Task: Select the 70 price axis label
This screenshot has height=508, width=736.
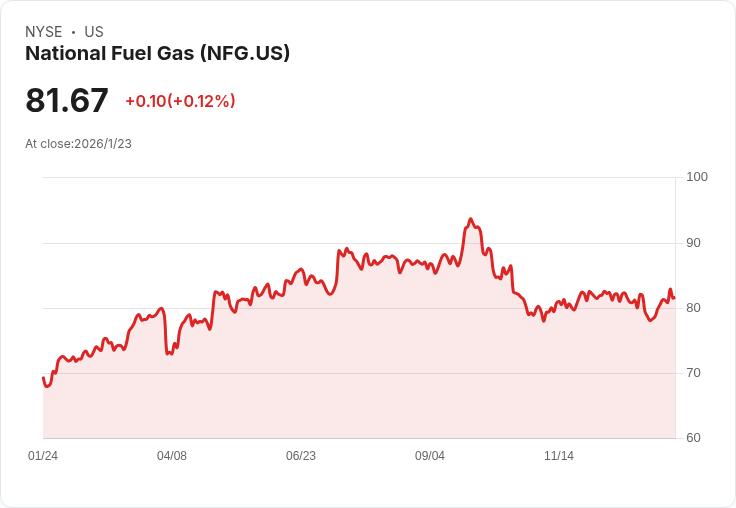Action: [x=694, y=373]
